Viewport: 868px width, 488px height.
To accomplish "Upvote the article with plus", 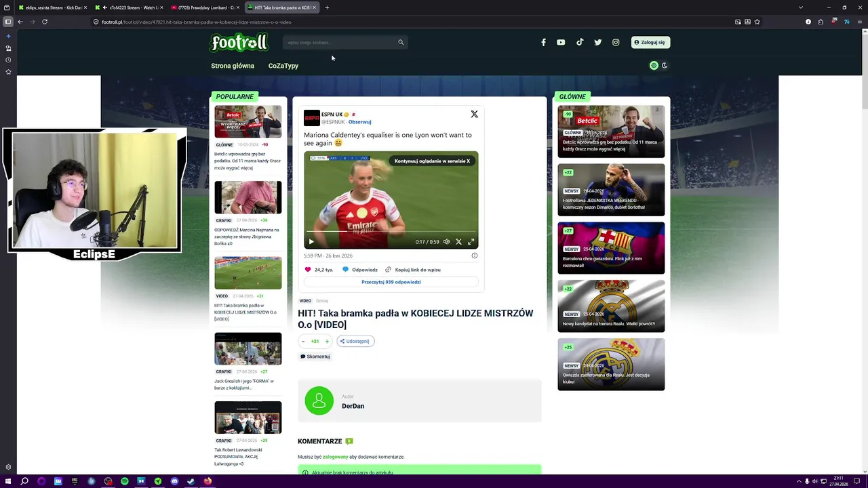I will pyautogui.click(x=327, y=342).
